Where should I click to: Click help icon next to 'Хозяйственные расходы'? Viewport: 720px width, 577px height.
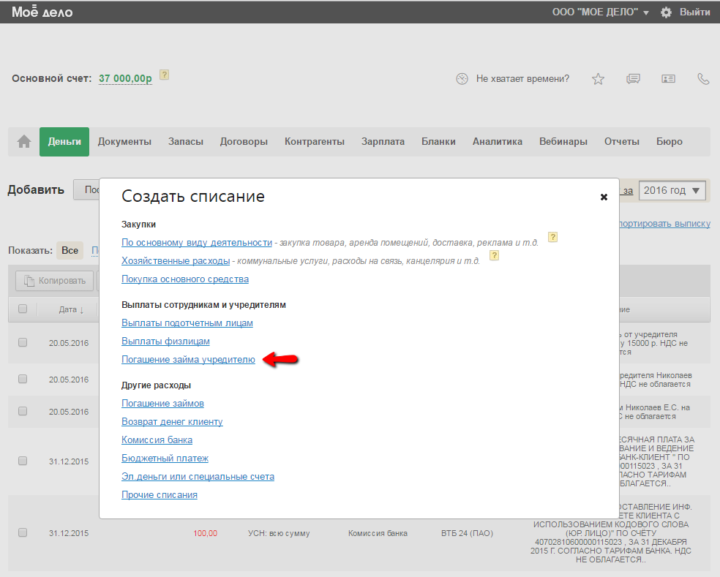pos(493,256)
